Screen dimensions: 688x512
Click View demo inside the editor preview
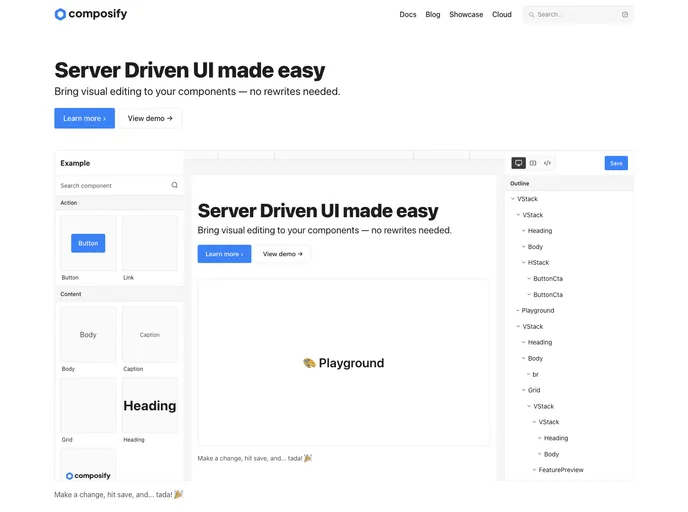pyautogui.click(x=283, y=254)
